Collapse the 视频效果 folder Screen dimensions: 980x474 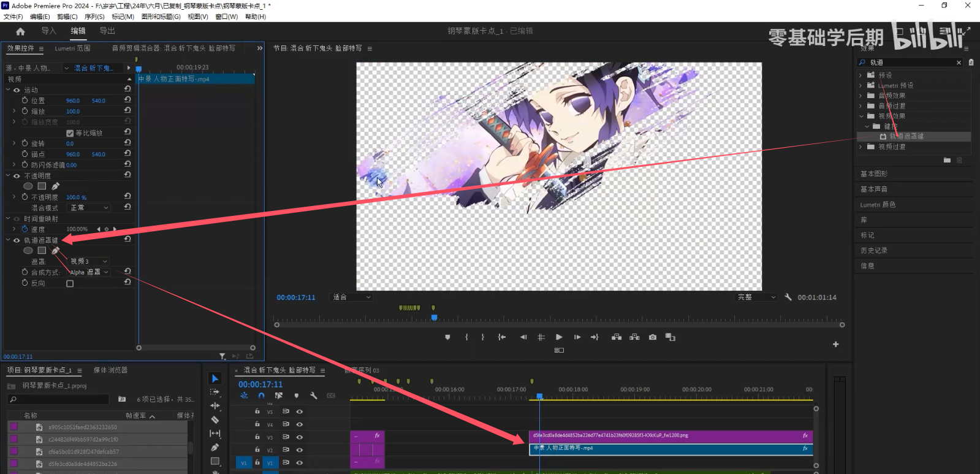(860, 116)
